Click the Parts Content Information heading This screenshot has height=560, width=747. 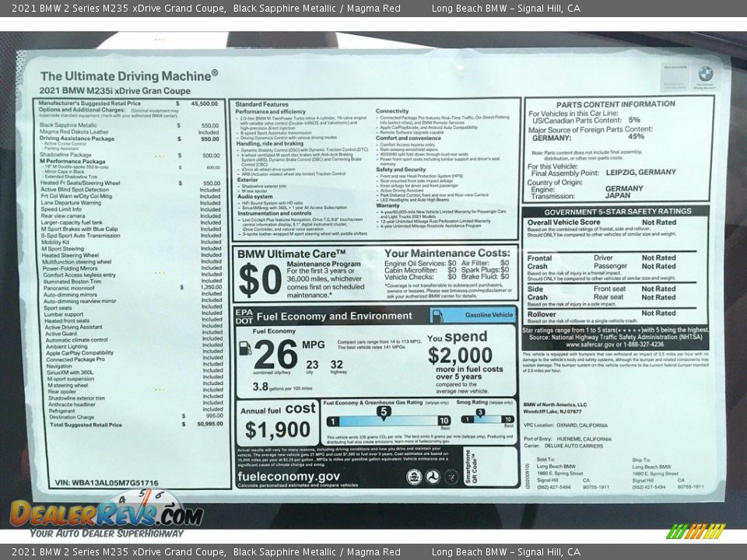(x=615, y=104)
